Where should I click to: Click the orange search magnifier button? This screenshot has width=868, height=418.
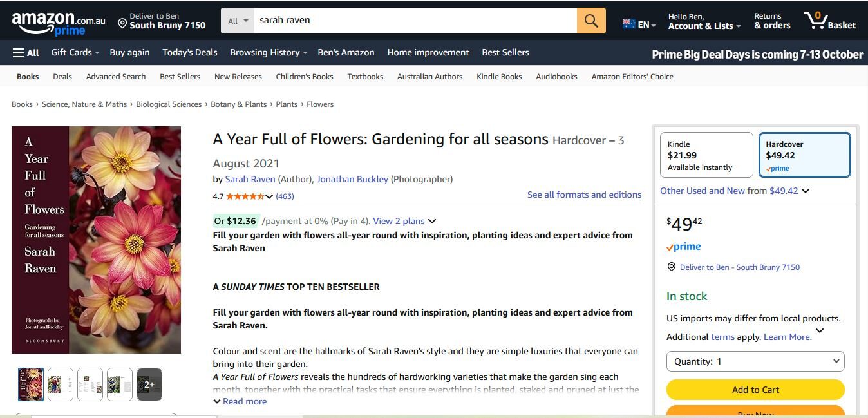pyautogui.click(x=591, y=21)
